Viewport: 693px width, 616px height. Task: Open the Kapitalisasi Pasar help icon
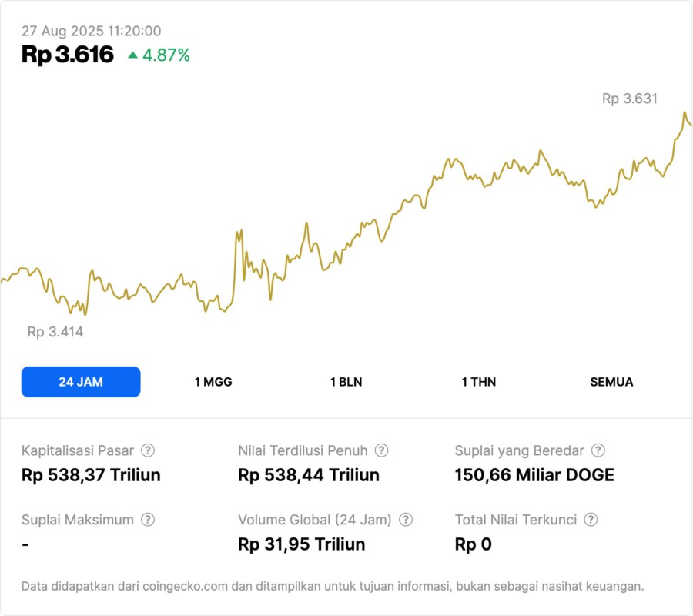coord(148,450)
